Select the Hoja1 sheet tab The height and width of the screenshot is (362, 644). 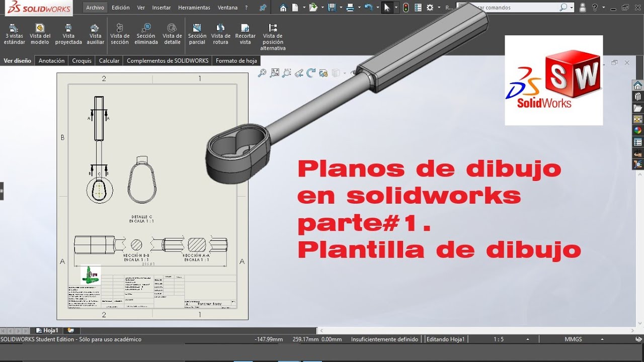coord(47,330)
